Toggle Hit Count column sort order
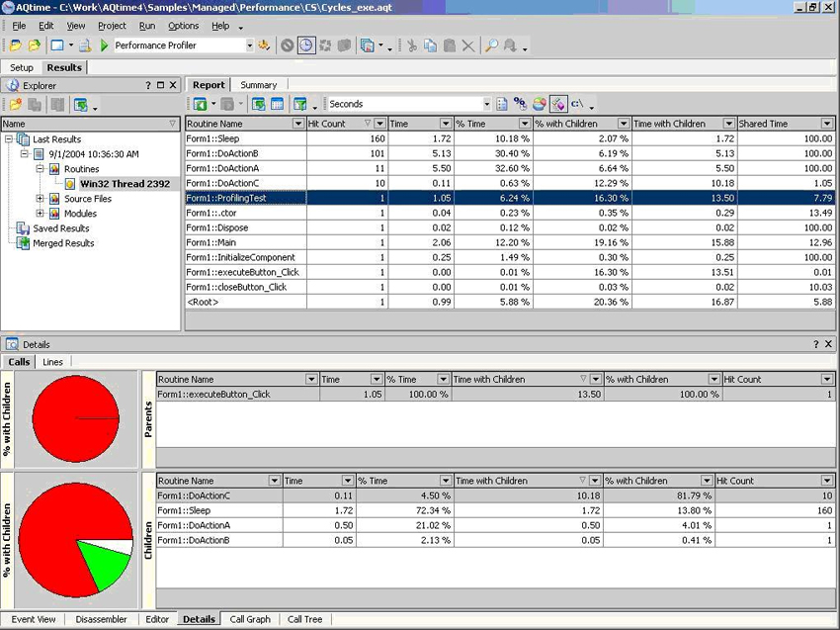This screenshot has height=630, width=840. pos(368,124)
